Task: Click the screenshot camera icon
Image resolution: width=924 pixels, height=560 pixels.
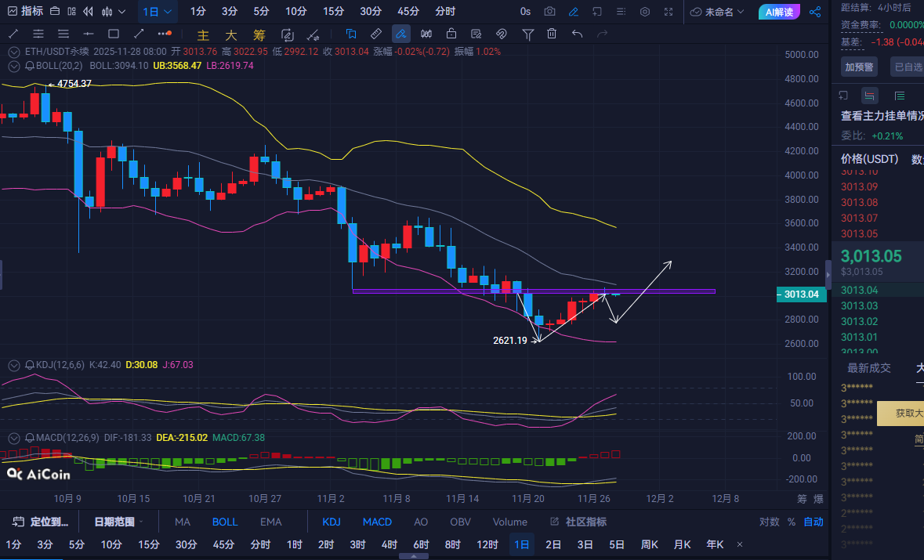Action: pos(549,12)
